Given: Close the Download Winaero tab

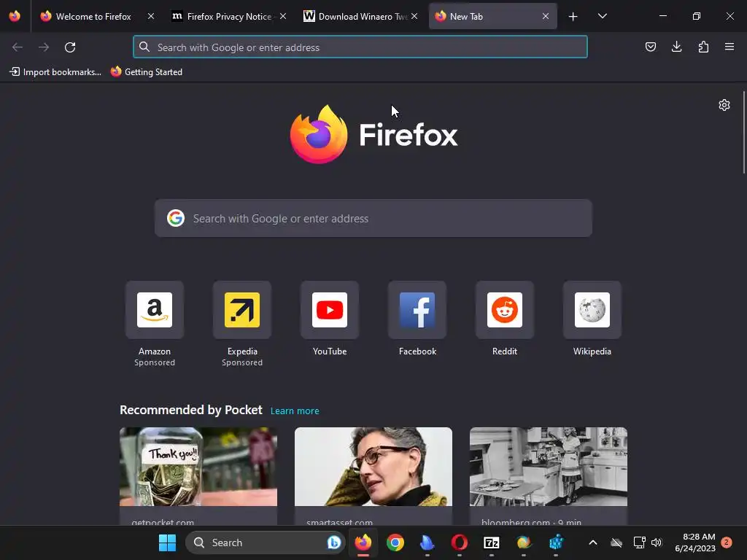Looking at the screenshot, I should pyautogui.click(x=414, y=16).
